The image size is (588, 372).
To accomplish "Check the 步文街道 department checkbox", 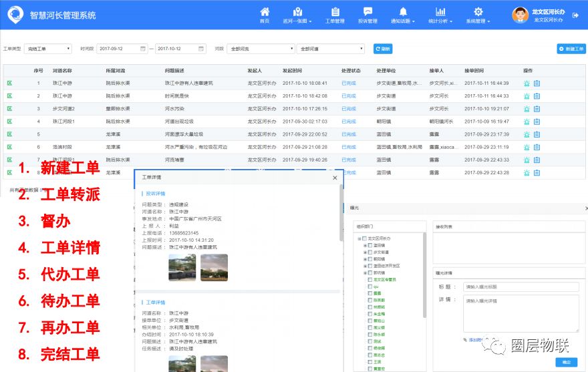I will pos(370,252).
